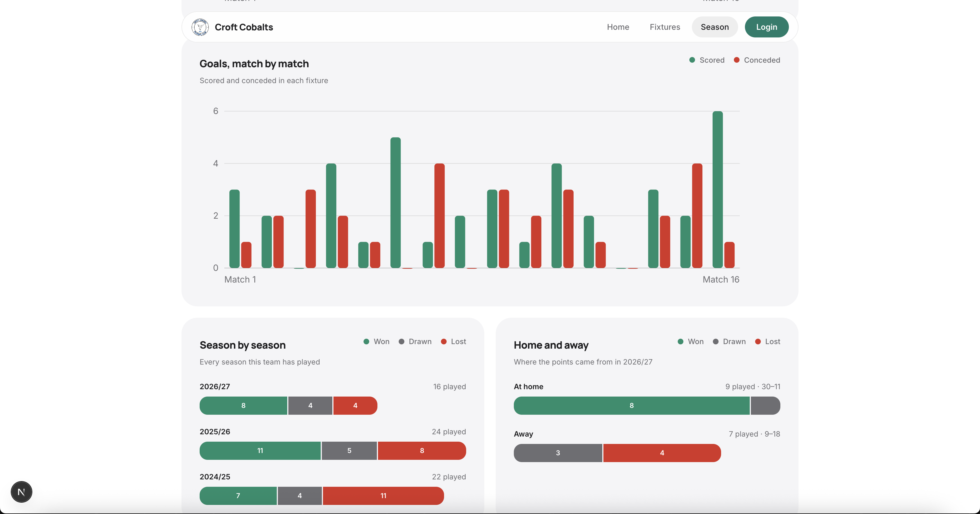Click the 2026/27 won segment showing 8
This screenshot has height=514, width=980.
pos(244,406)
